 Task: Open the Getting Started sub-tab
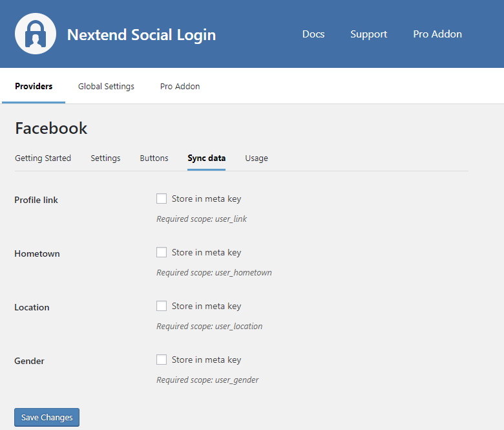click(x=43, y=158)
